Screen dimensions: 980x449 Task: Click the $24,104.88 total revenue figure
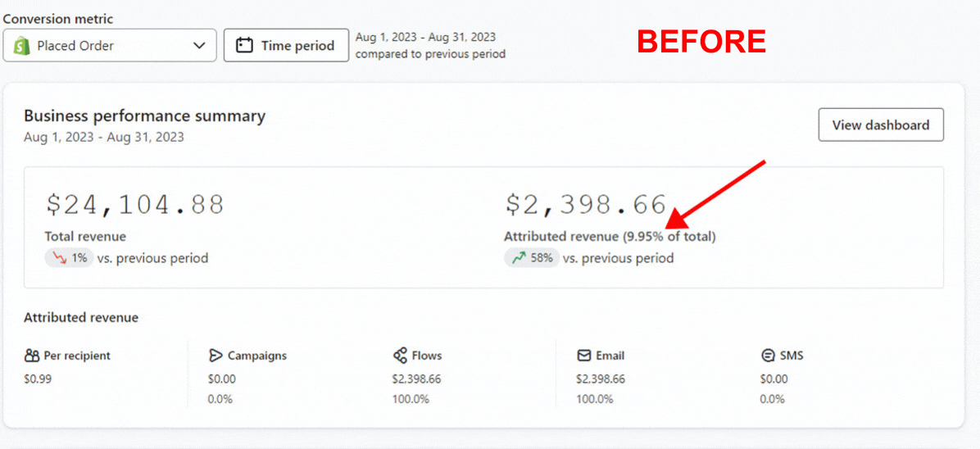click(x=134, y=205)
